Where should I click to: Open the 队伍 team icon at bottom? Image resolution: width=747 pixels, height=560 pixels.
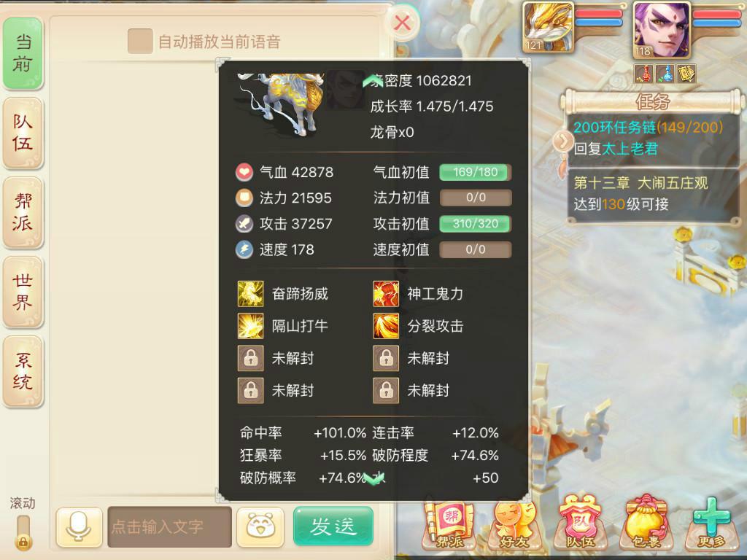click(580, 523)
